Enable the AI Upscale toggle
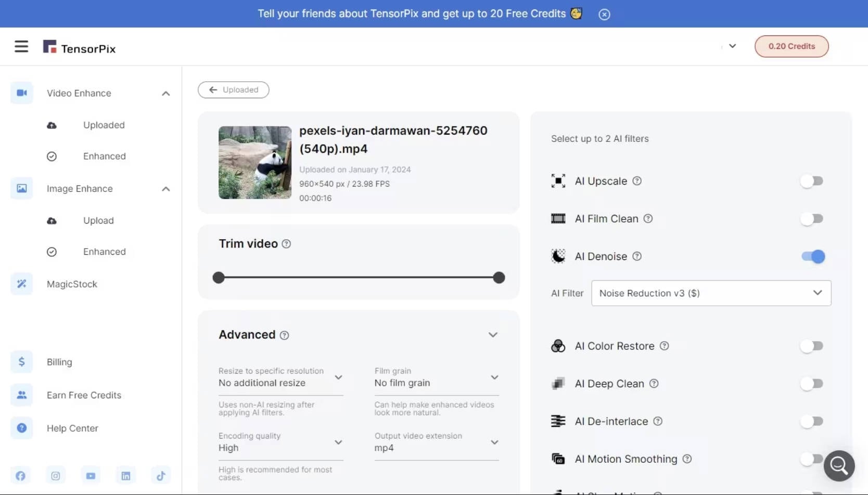 click(812, 181)
